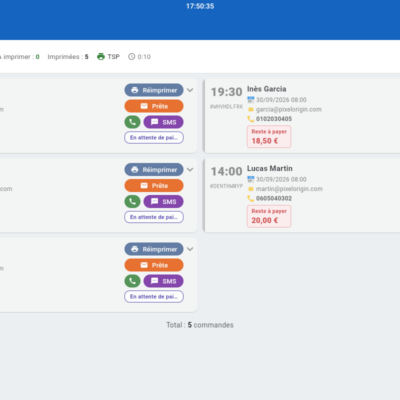Click email garcia@pixelorigin.com

pos(289,109)
